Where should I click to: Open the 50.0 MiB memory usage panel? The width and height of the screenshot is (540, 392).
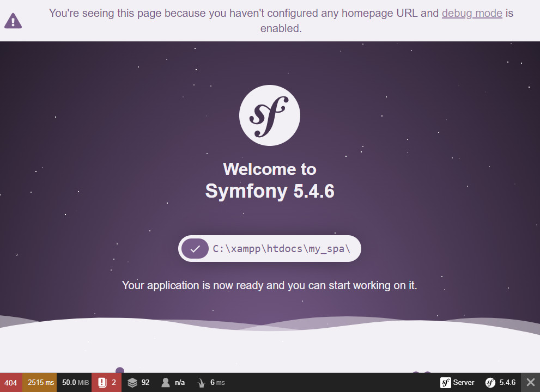(75, 382)
